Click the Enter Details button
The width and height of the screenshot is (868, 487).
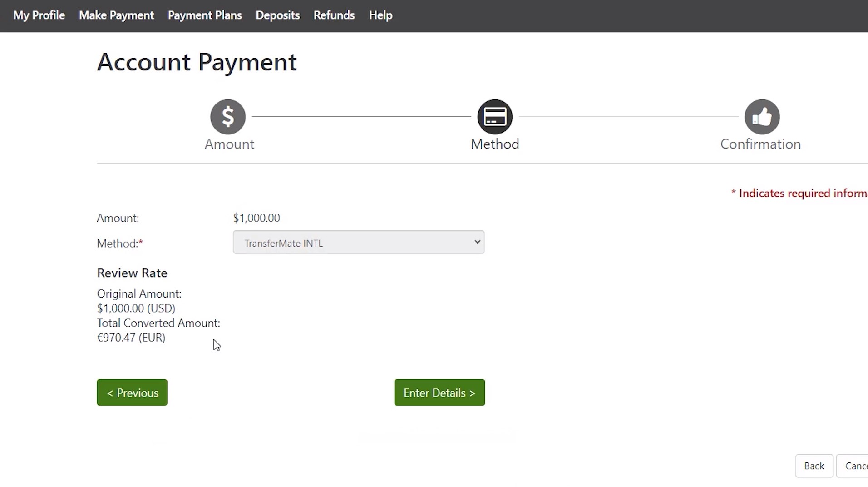(439, 393)
